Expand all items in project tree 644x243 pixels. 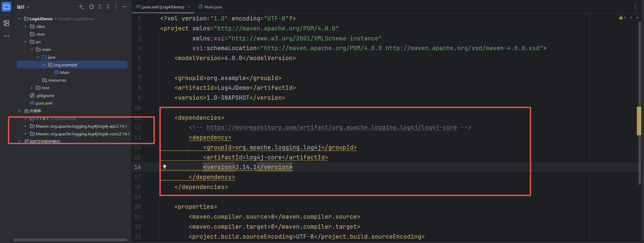point(100,7)
